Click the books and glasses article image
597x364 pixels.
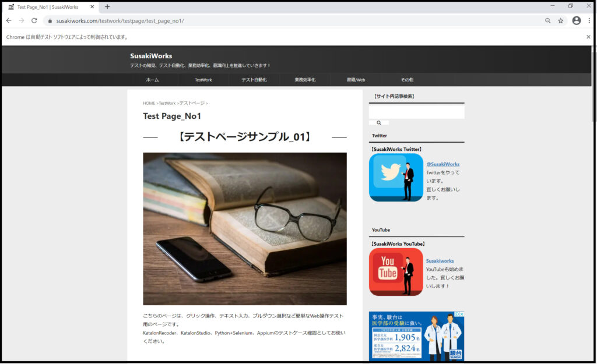(x=245, y=229)
